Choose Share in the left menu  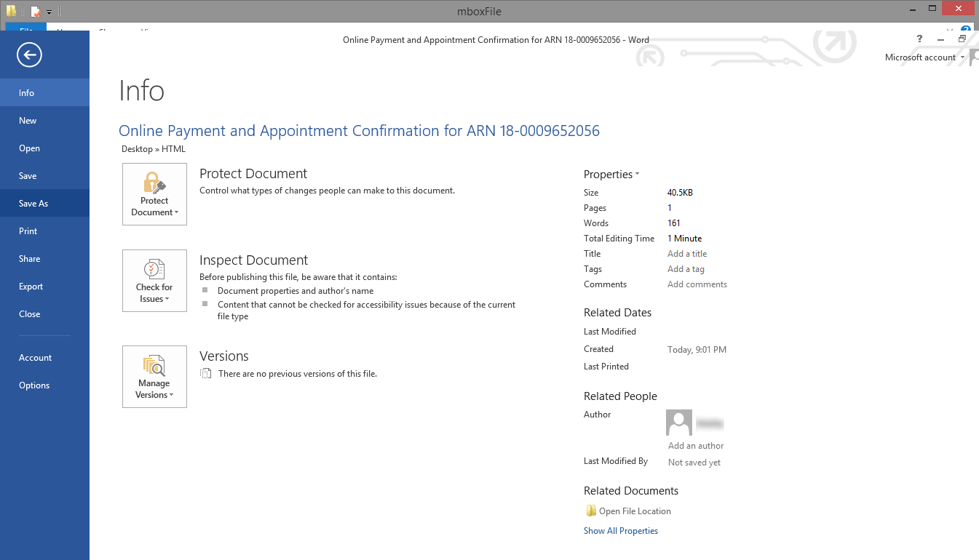pos(30,259)
